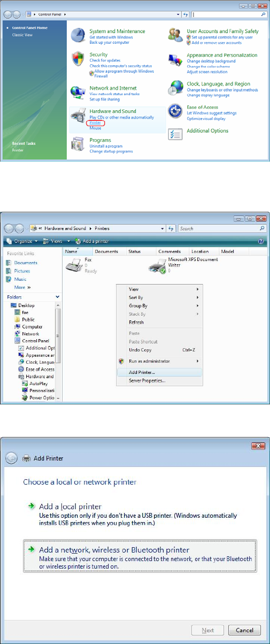
Task: Open the Hardware and Sound printer icon
Action: point(78,116)
